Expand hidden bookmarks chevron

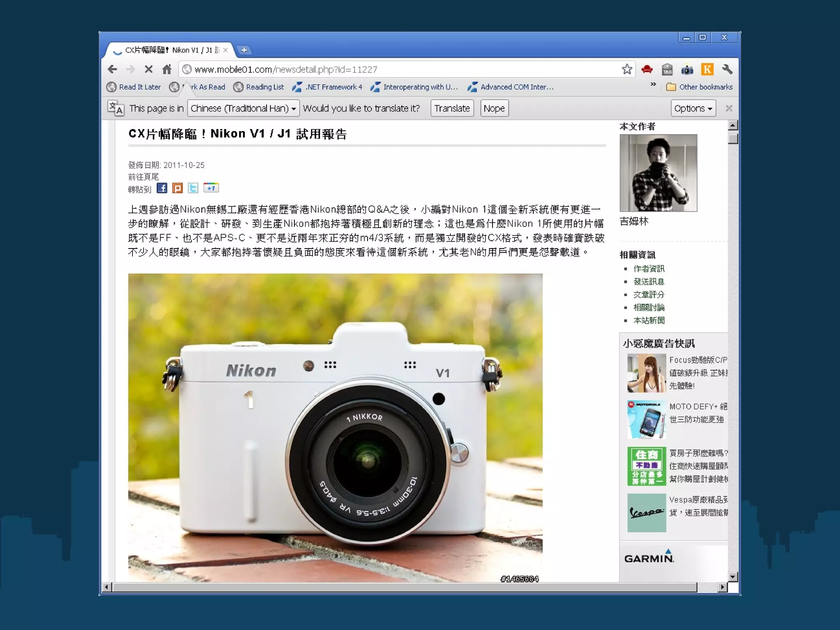[653, 84]
